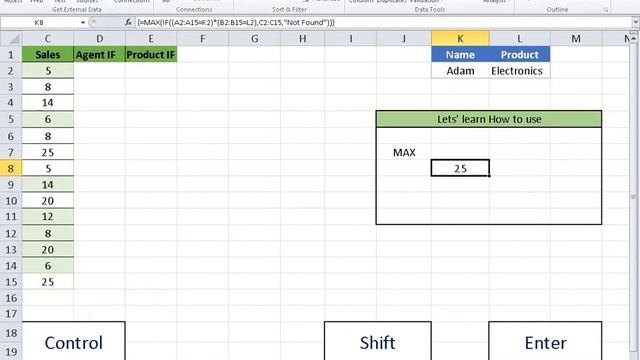The image size is (640, 360).
Task: Click the blue Product header cell
Action: (520, 55)
